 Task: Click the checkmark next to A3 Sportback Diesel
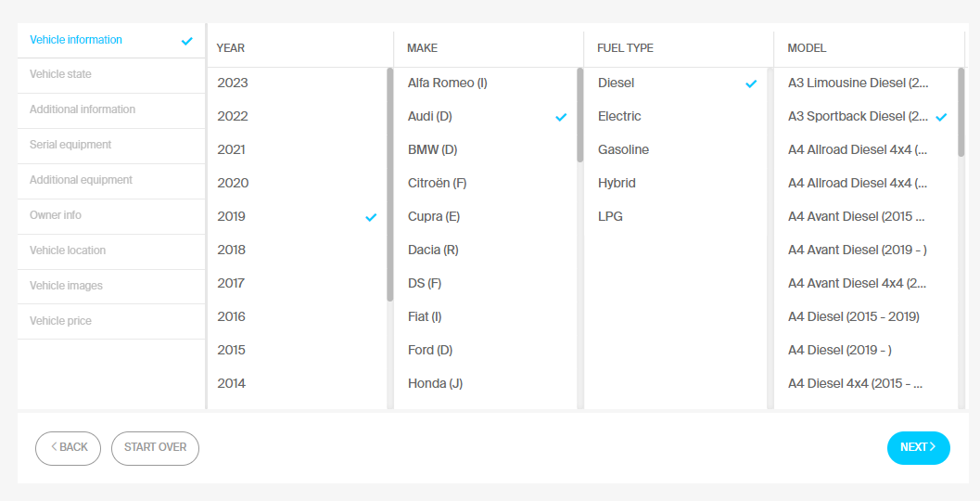[941, 117]
